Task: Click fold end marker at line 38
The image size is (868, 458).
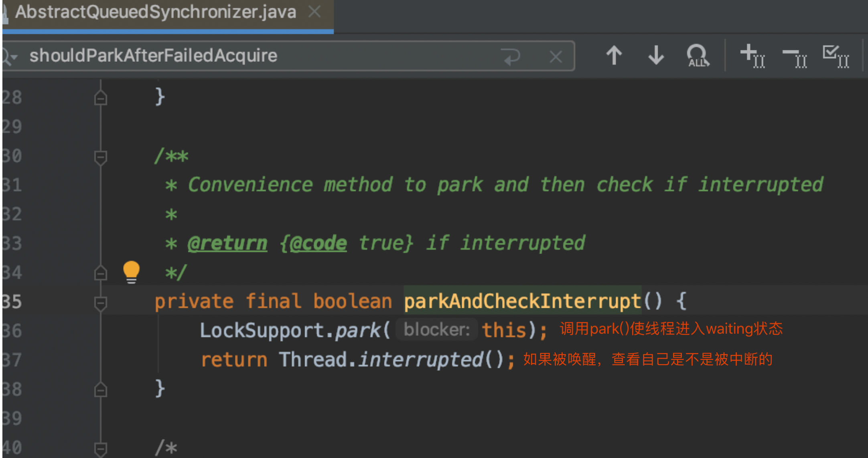Action: [x=100, y=389]
